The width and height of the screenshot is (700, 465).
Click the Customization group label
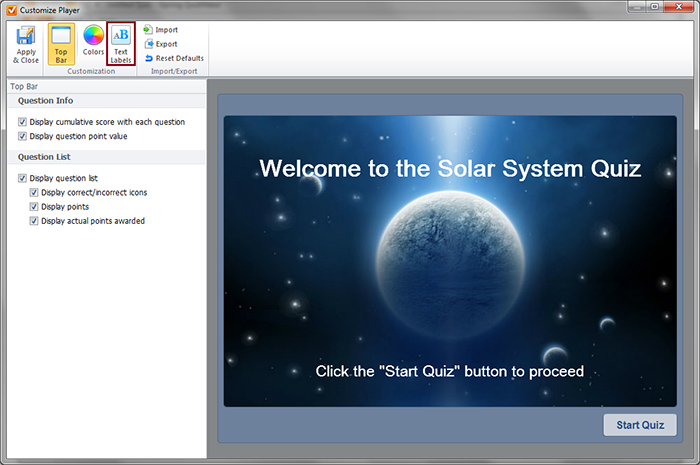[91, 71]
